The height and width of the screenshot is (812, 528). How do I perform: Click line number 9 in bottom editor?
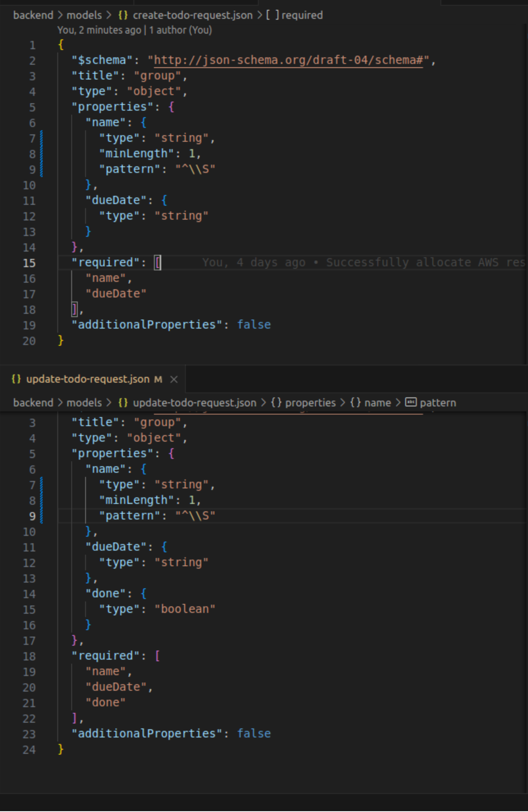[32, 516]
